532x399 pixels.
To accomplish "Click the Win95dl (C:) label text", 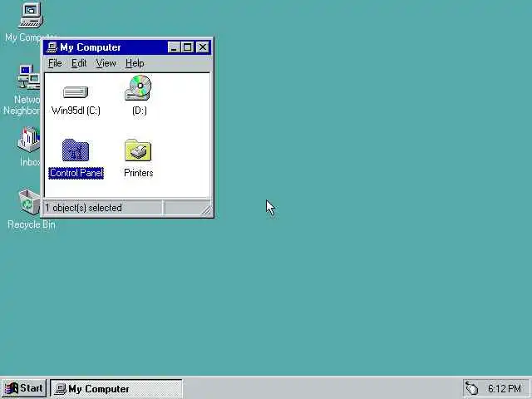I will (76, 111).
